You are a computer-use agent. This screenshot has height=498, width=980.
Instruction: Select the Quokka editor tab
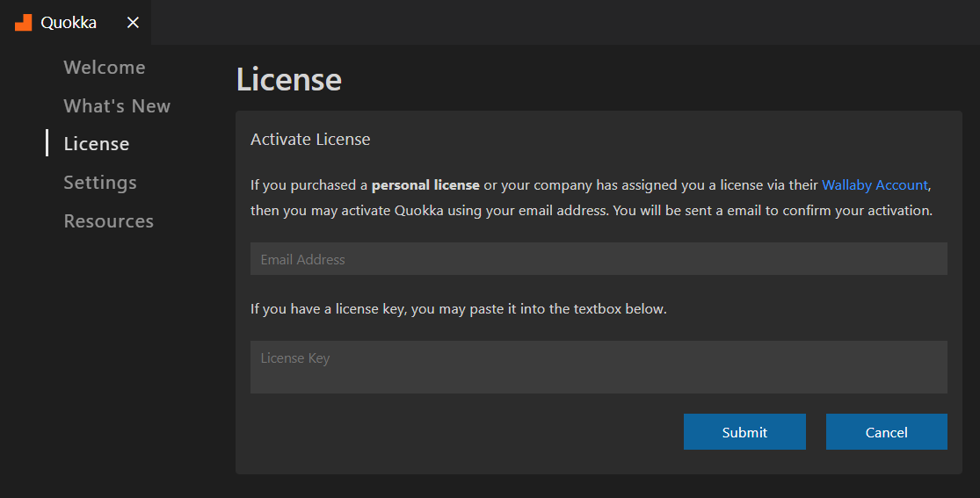point(75,23)
